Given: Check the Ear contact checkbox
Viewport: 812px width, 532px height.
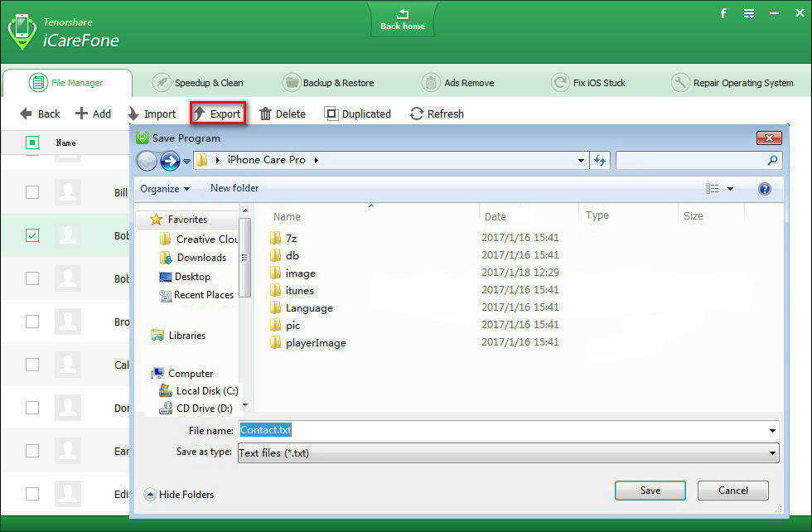Looking at the screenshot, I should pos(32,451).
